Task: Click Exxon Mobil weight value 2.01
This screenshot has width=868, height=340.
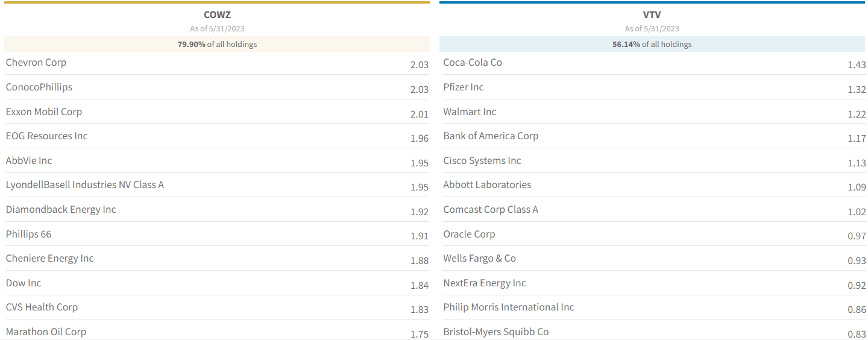Action: coord(420,115)
